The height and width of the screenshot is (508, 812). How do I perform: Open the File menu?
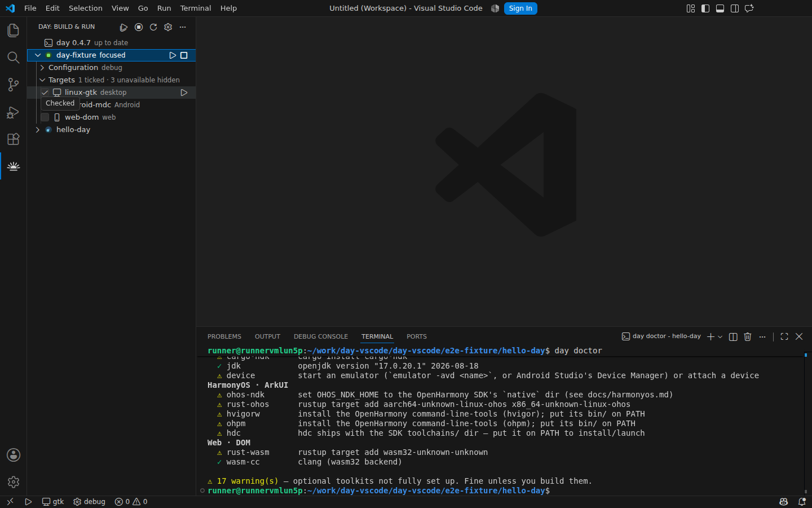(x=30, y=8)
